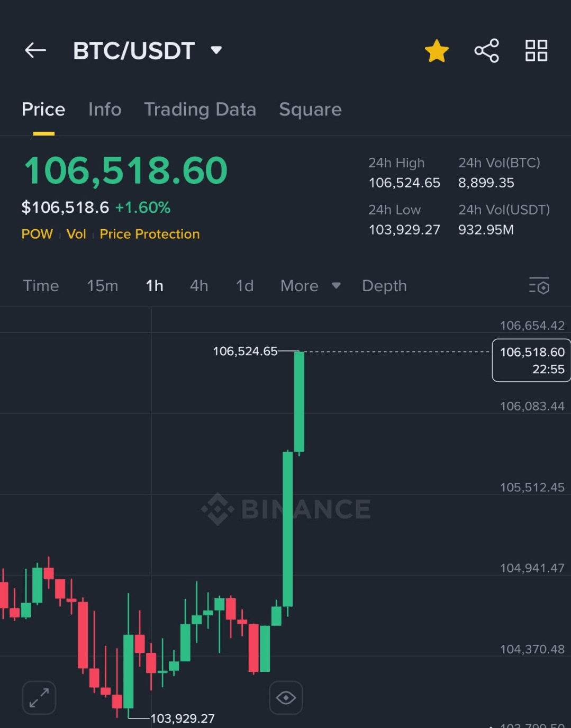Toggle the favorite star for BTC/USDT
Screen dimensions: 571x728
(x=437, y=51)
